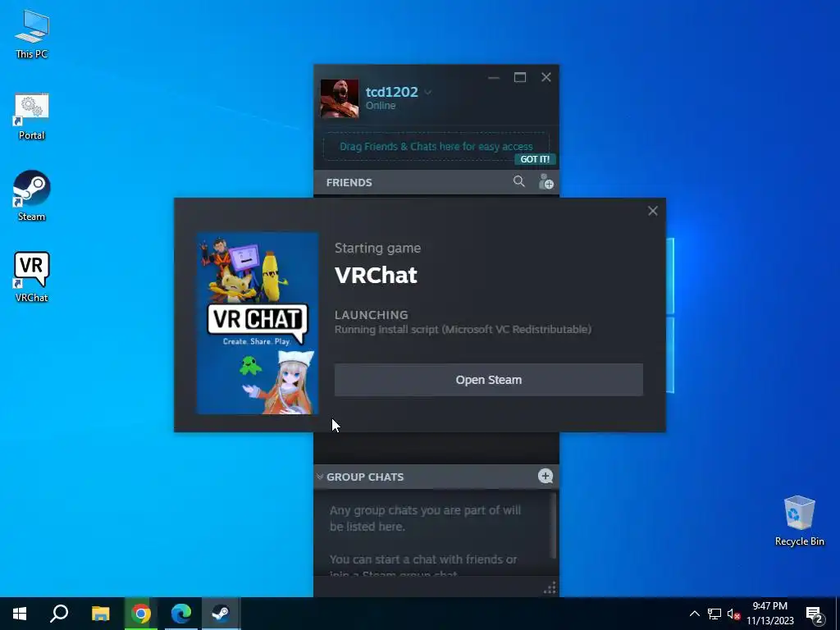Close the Starting game VRChat dialog
Screen dimensions: 840x630
tap(652, 211)
